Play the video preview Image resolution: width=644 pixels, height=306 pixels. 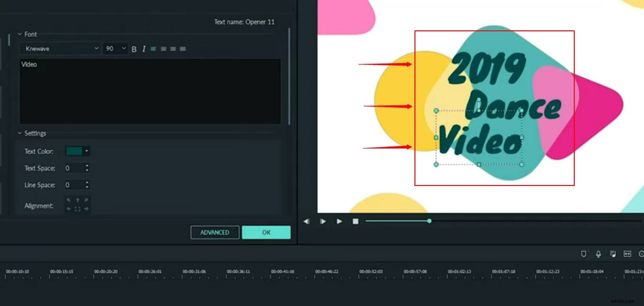[339, 221]
